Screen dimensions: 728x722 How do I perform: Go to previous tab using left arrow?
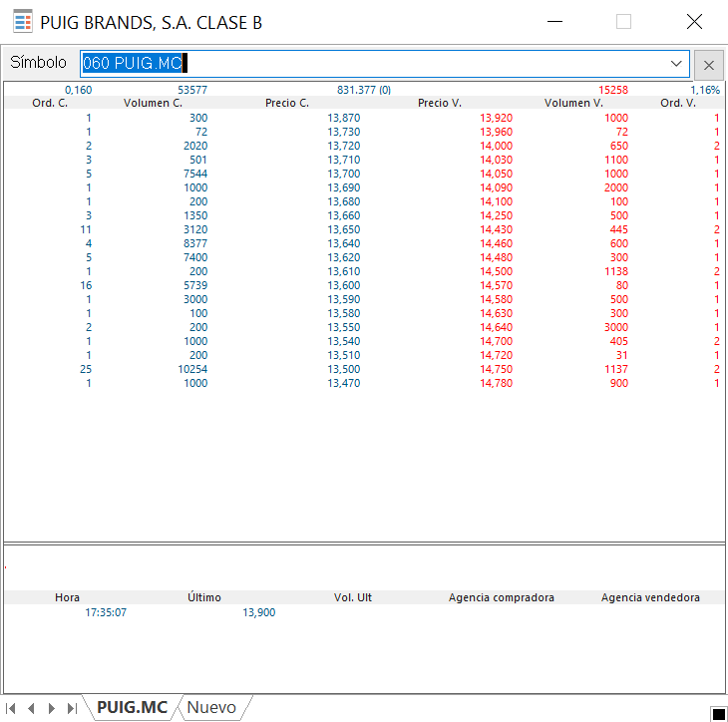(31, 708)
